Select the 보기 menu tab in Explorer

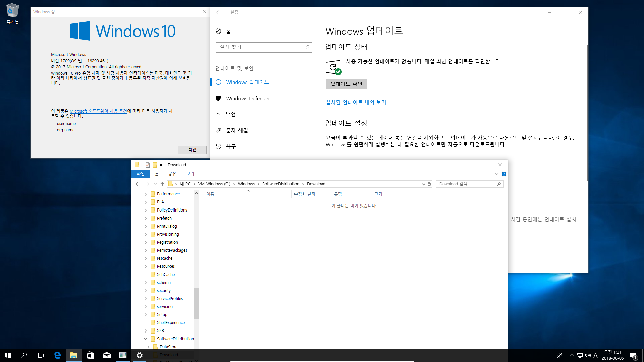190,174
